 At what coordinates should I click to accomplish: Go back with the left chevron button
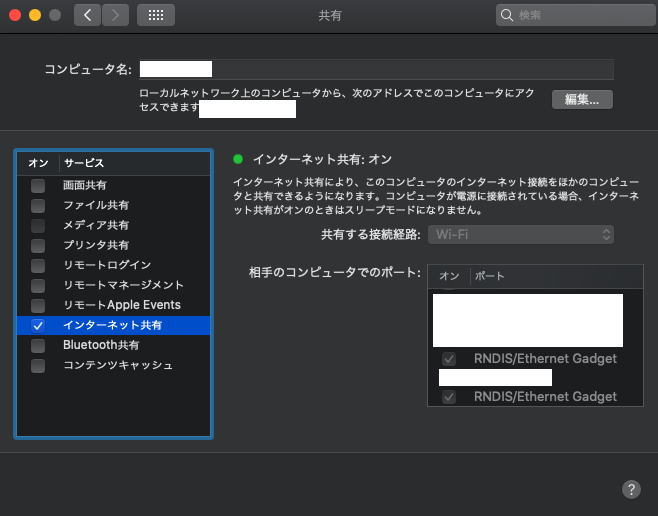tap(87, 16)
